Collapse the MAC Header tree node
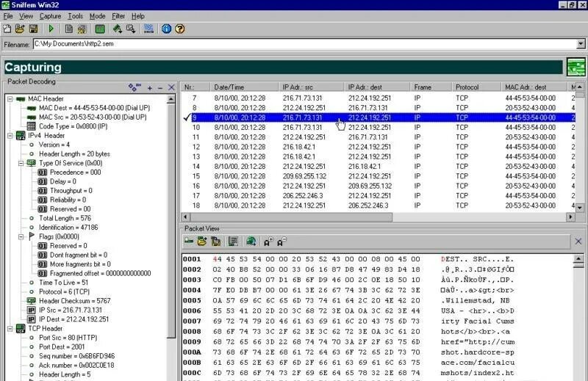Image resolution: width=588 pixels, height=381 pixels. tap(10, 99)
